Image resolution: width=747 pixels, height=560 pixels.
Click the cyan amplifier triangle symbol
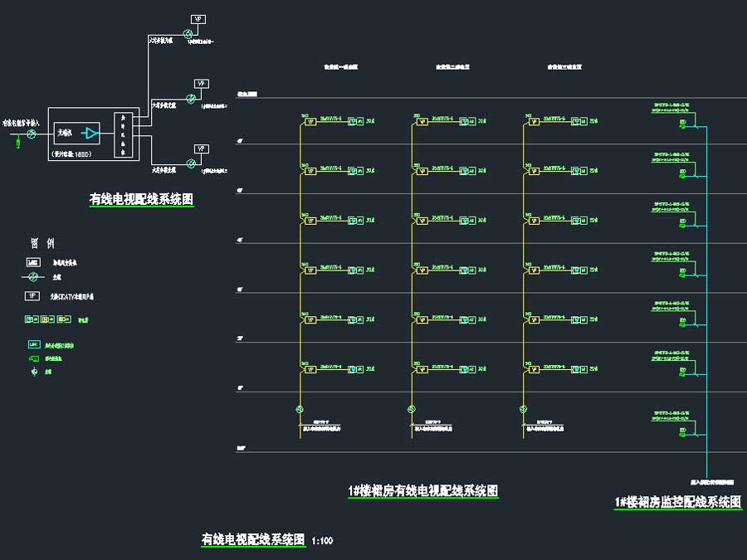90,132
